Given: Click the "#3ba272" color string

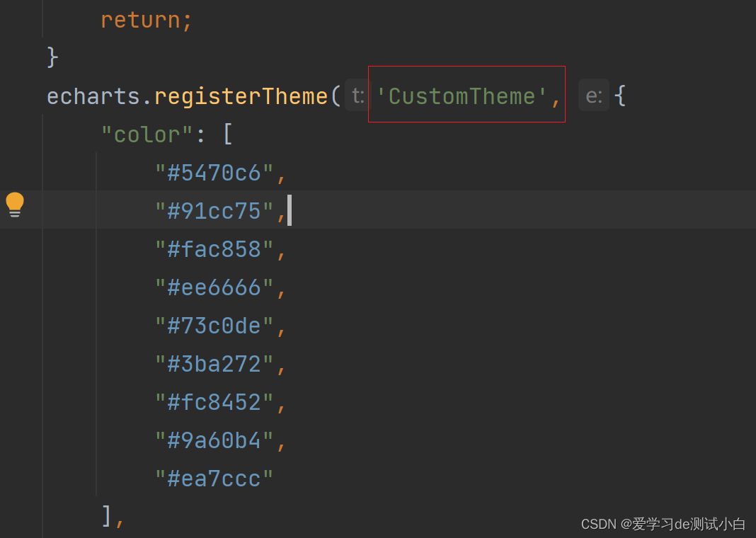Looking at the screenshot, I should click(214, 364).
